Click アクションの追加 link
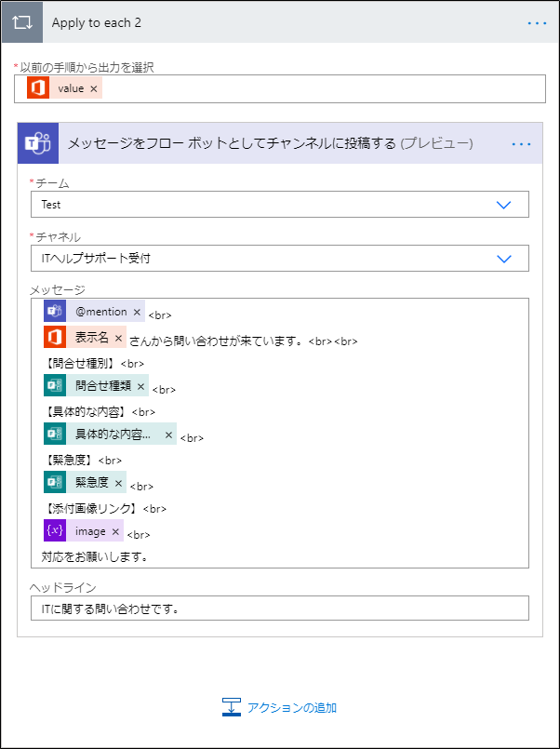Image resolution: width=560 pixels, height=749 pixels. [292, 707]
